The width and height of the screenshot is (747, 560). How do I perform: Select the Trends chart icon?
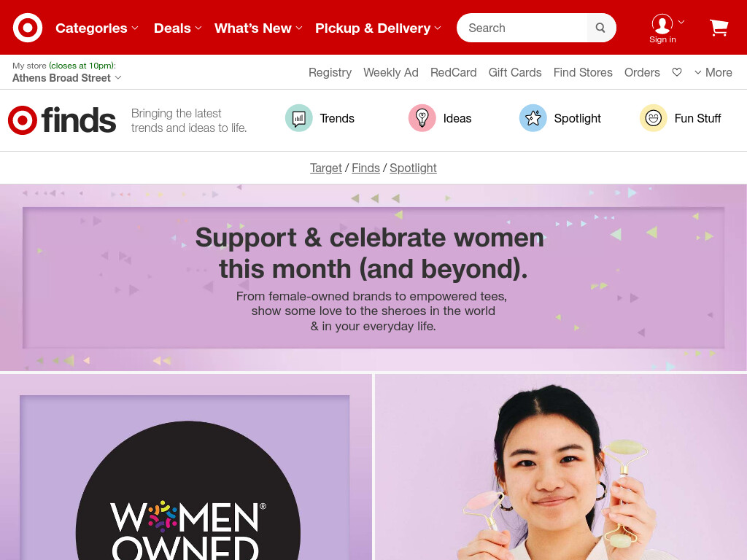pos(298,118)
